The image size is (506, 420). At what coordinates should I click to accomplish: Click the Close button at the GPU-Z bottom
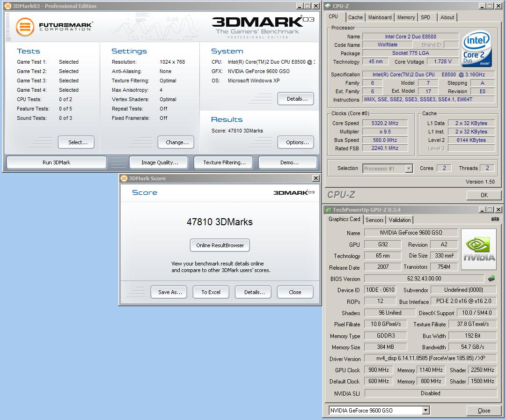coord(484,411)
